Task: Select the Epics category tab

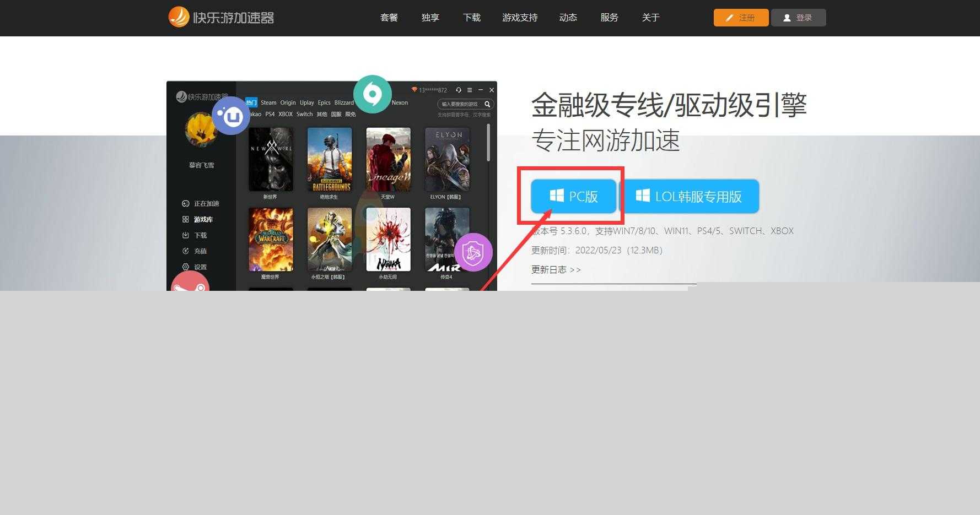Action: tap(324, 102)
